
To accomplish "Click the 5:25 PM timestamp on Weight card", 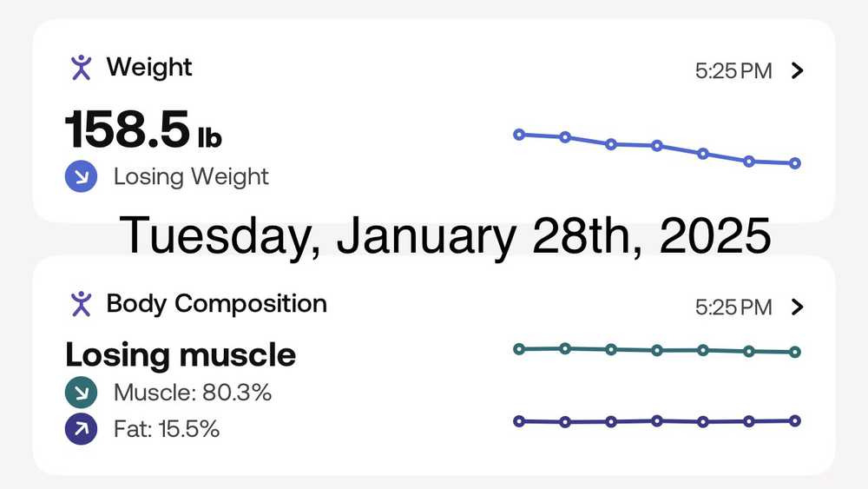I will click(x=733, y=71).
